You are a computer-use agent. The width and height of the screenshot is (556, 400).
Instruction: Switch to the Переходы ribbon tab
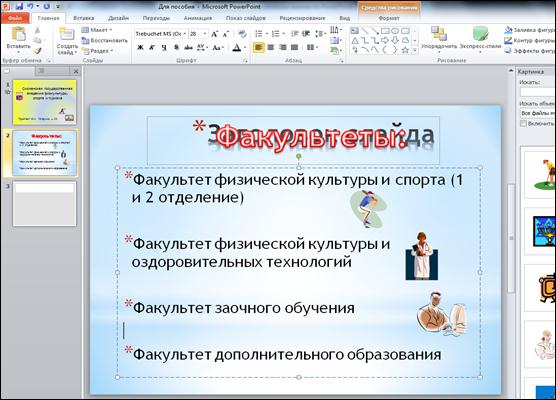pos(156,18)
